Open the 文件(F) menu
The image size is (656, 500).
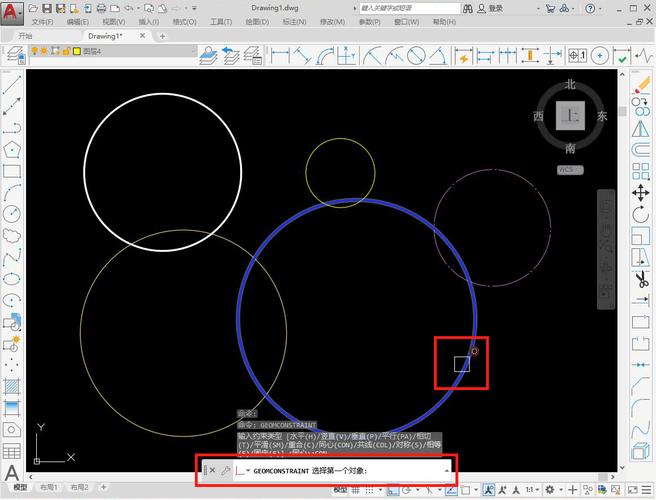tap(42, 22)
